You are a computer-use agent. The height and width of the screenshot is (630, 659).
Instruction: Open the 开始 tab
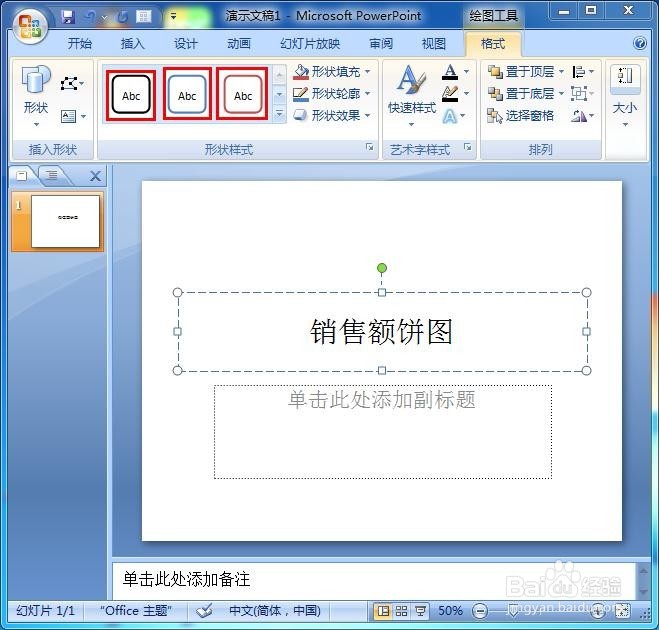tap(79, 43)
